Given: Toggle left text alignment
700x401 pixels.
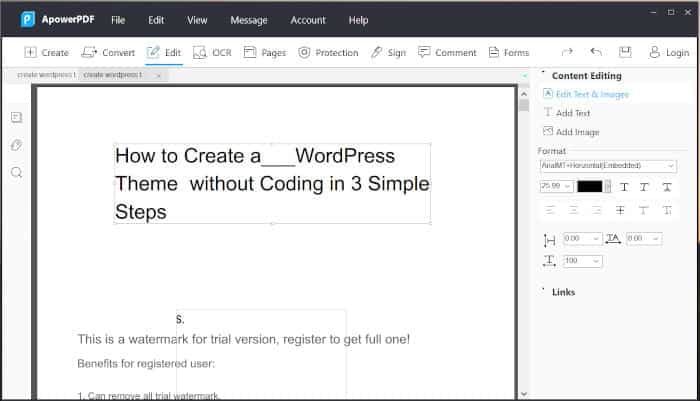Looking at the screenshot, I should pyautogui.click(x=550, y=210).
